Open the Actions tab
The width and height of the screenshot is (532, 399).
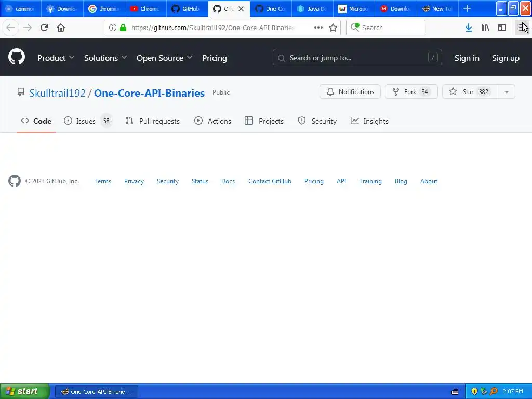(x=212, y=121)
